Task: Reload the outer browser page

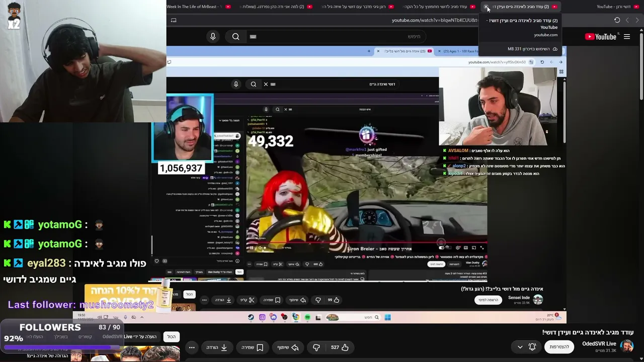Action: [617, 20]
